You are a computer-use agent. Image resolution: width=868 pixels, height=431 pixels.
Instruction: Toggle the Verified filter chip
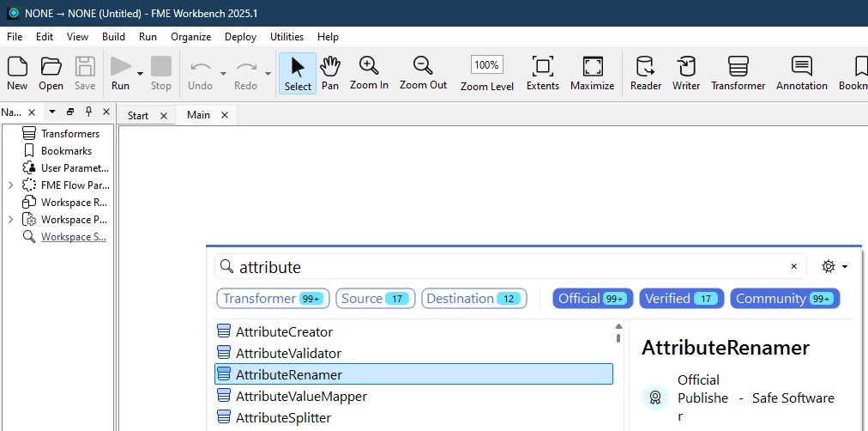click(x=681, y=299)
